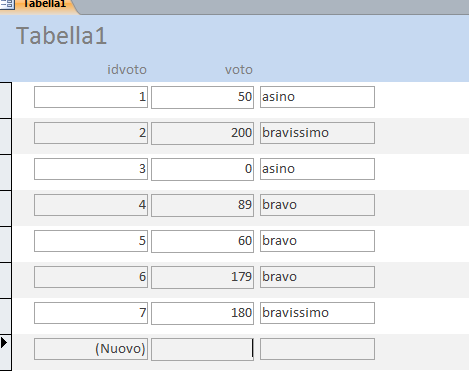
Task: Click voto field containing 179
Action: (x=202, y=277)
